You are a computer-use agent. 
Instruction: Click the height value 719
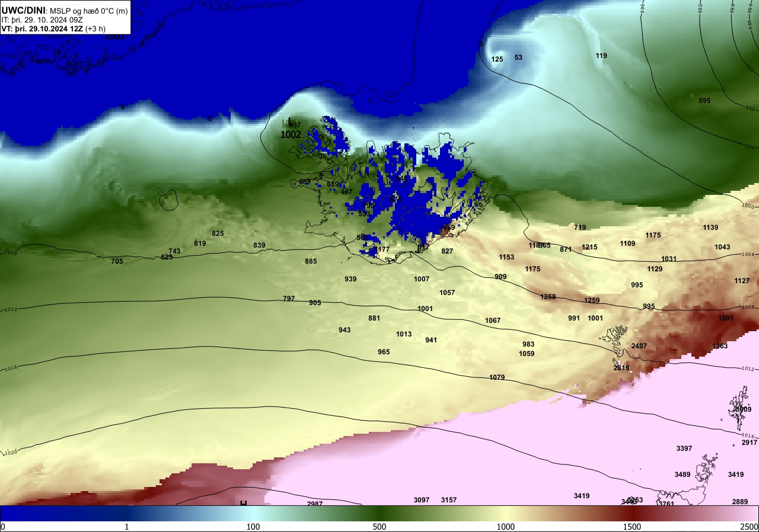[x=580, y=227]
